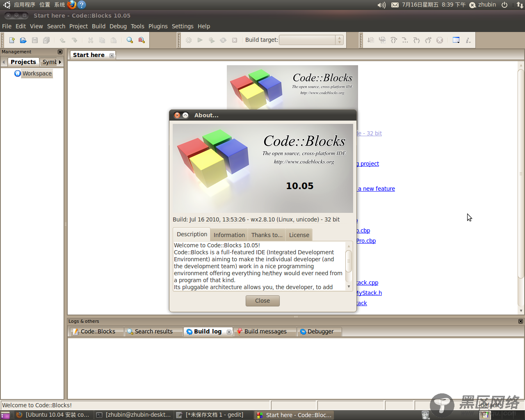The height and width of the screenshot is (420, 525).
Task: Open mail indicator envelope icon
Action: [x=395, y=5]
